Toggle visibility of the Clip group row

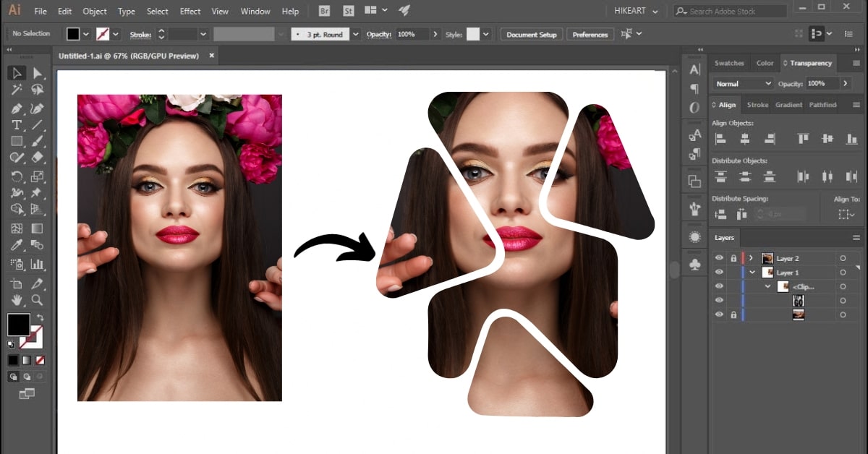tap(719, 286)
